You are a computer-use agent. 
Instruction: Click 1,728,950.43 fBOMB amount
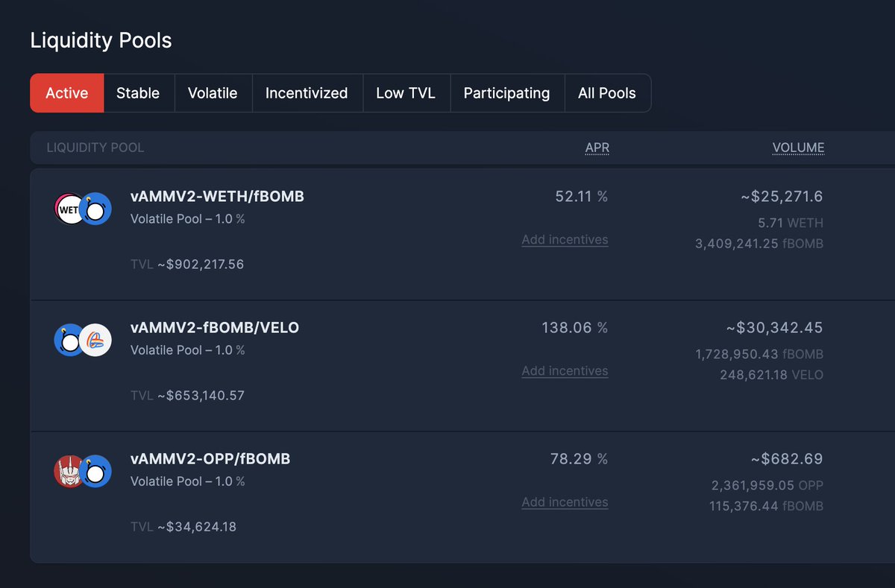point(759,354)
